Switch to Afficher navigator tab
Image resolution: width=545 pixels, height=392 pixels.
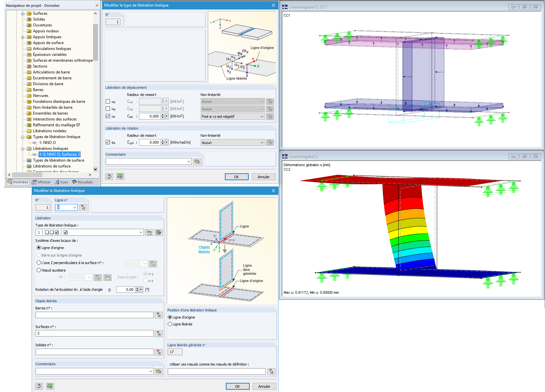(41, 182)
